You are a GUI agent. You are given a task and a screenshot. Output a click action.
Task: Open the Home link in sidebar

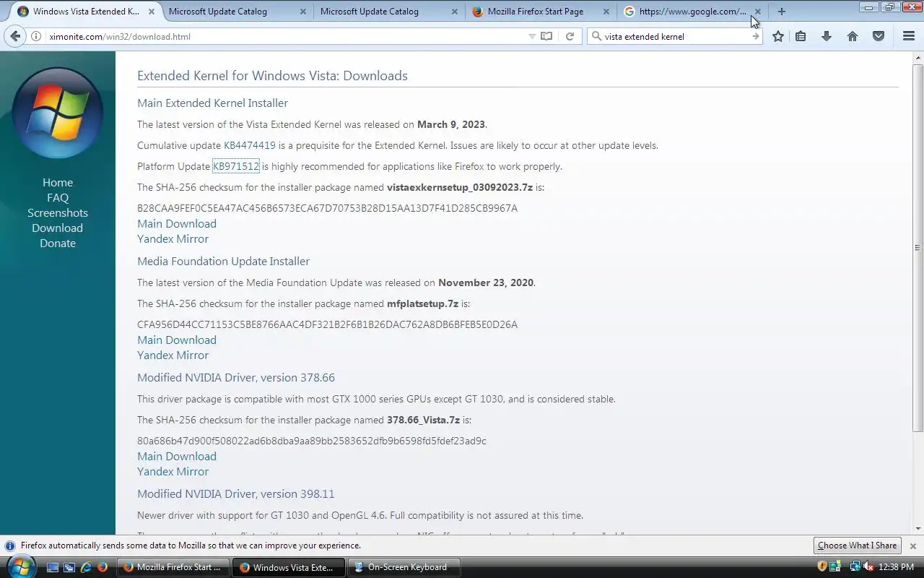[x=58, y=182]
